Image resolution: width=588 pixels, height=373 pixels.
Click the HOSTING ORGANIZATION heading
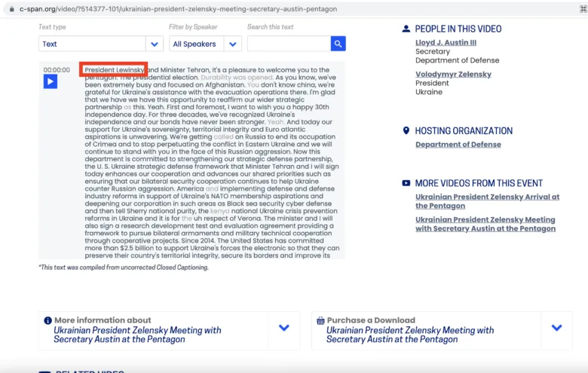point(464,131)
